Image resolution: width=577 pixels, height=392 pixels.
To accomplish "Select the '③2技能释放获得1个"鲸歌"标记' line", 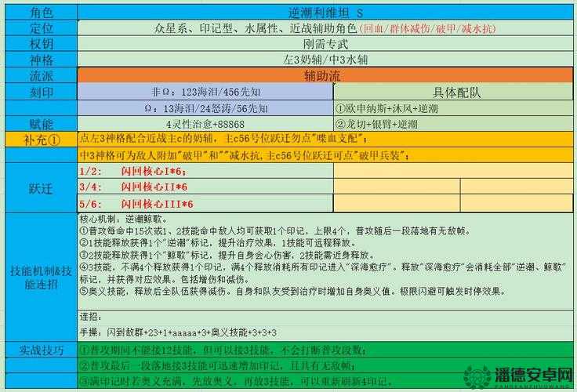I will pos(227,255).
